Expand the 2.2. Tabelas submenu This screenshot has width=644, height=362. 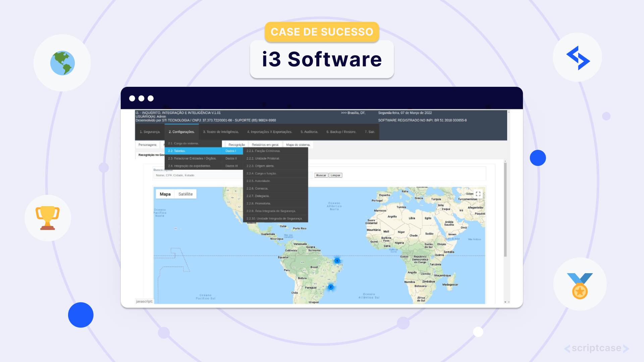(193, 151)
